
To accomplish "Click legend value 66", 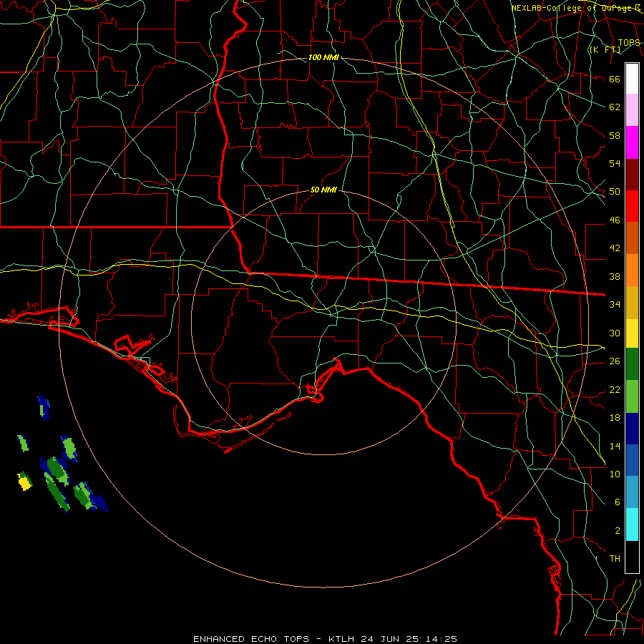I will pos(615,79).
